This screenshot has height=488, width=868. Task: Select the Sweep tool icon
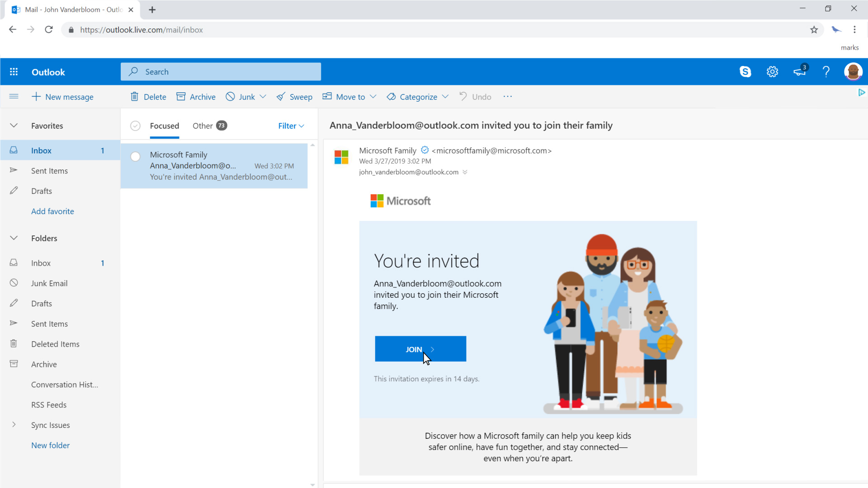(280, 96)
